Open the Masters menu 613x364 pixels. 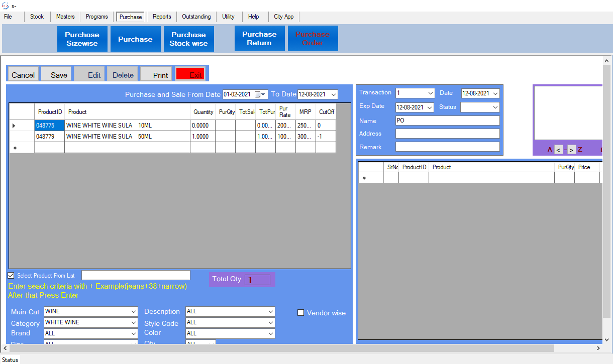click(65, 17)
